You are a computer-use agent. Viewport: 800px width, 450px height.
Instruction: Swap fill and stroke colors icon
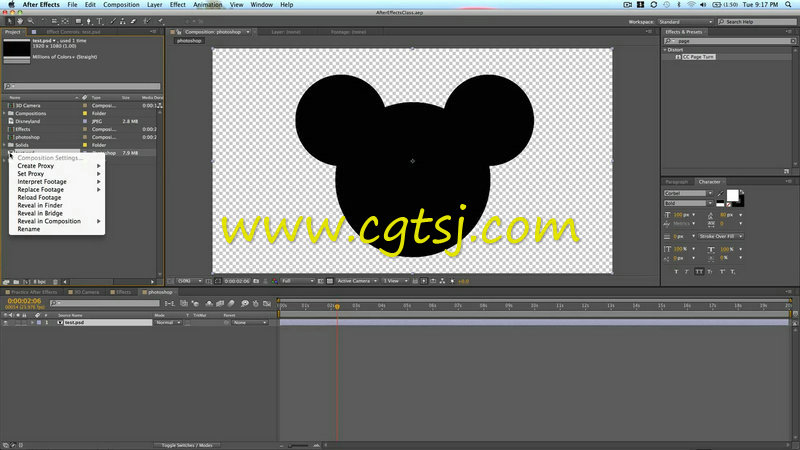click(742, 192)
